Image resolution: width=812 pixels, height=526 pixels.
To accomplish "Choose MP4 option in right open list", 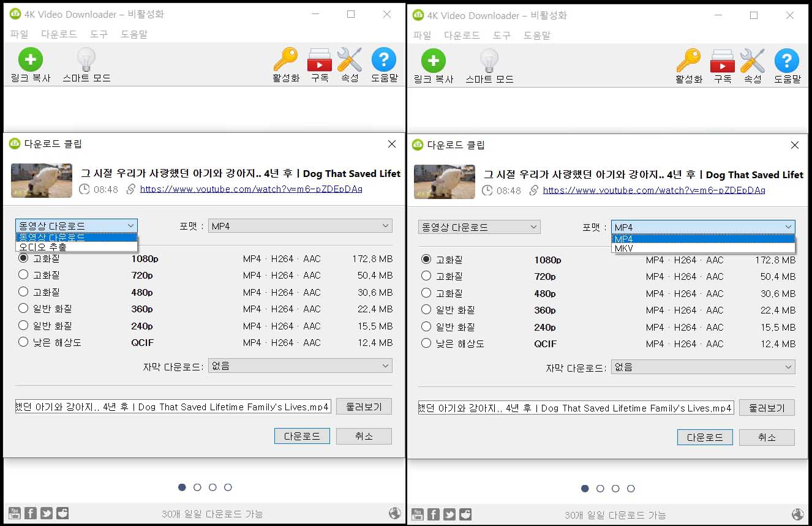I will click(703, 239).
